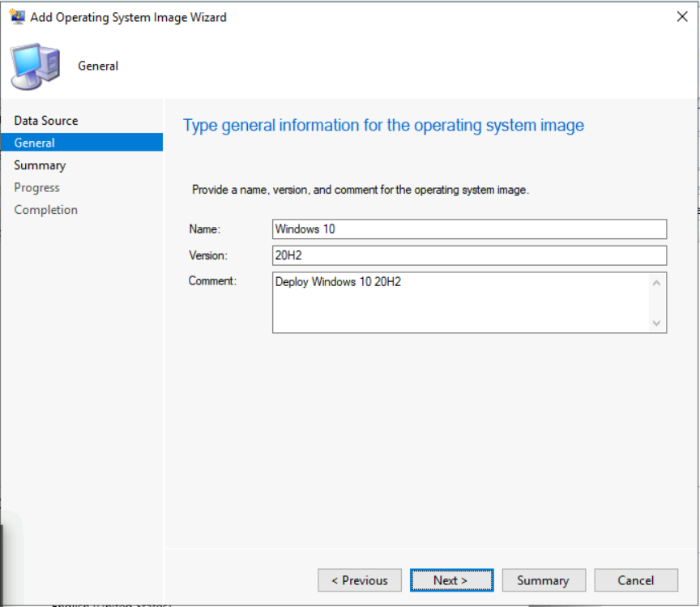The width and height of the screenshot is (700, 607).
Task: Click the Name field containing Windows 10
Action: [469, 229]
